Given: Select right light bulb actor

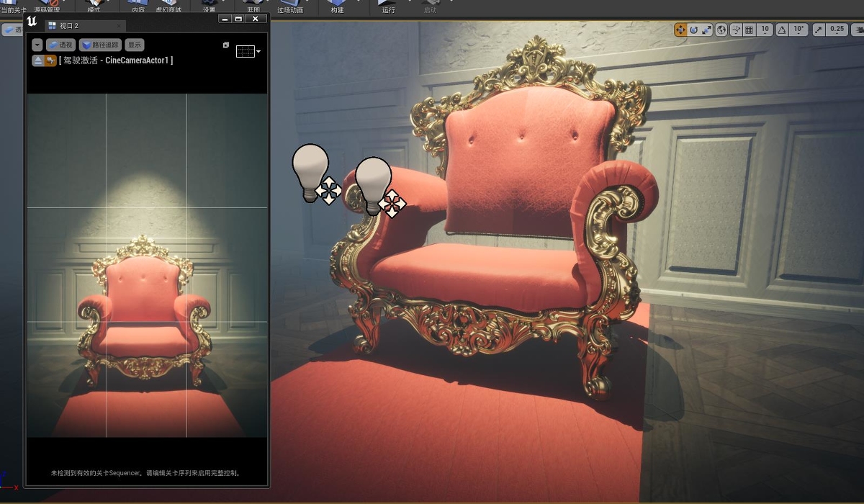Looking at the screenshot, I should [373, 186].
